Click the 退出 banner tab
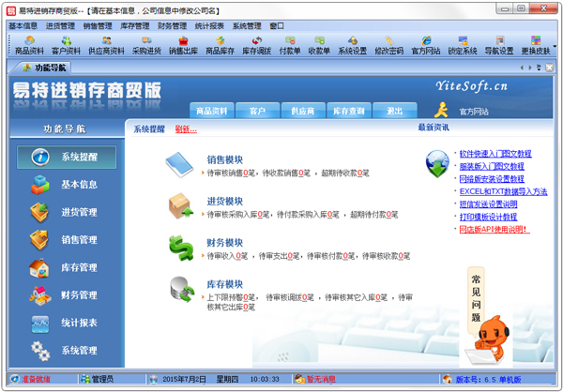Viewport: 563px width, 392px height. coord(395,111)
